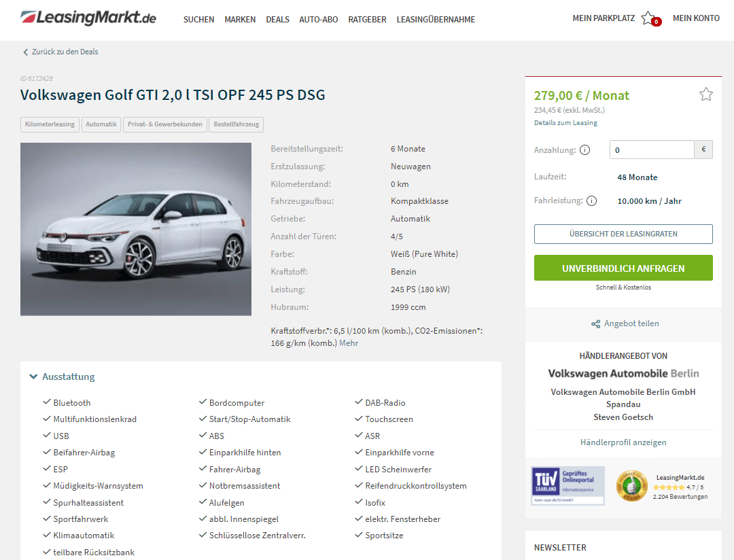Open the white Golf GTI photo

coord(136,230)
